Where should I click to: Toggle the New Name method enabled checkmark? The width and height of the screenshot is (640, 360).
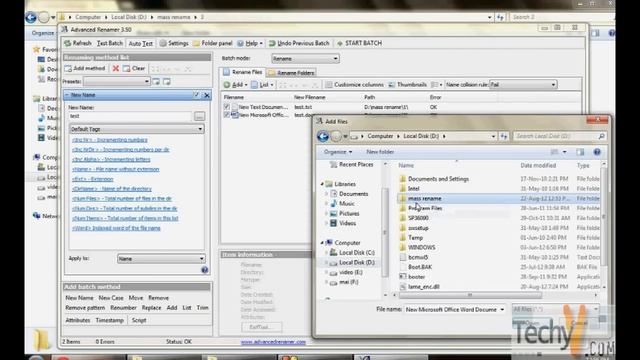click(x=196, y=95)
